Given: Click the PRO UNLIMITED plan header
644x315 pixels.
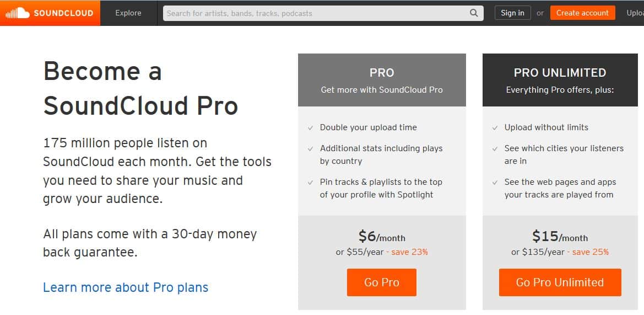Looking at the screenshot, I should 560,80.
